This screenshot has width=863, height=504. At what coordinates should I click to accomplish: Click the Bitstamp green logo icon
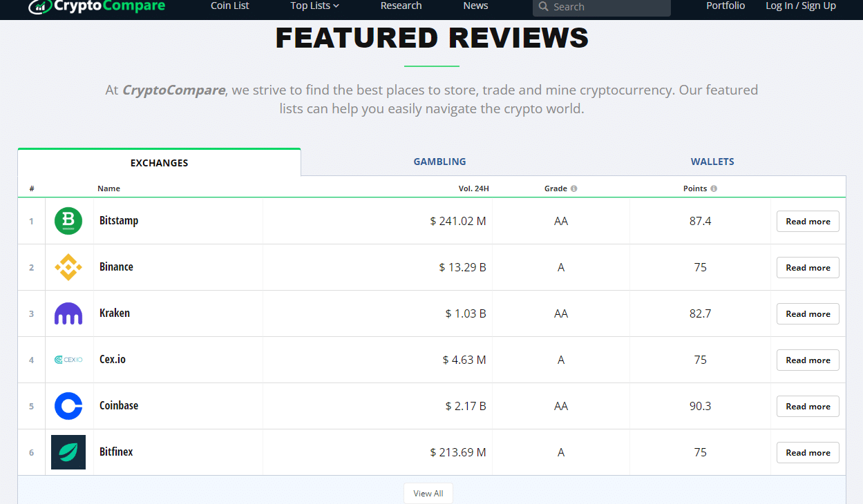click(68, 221)
